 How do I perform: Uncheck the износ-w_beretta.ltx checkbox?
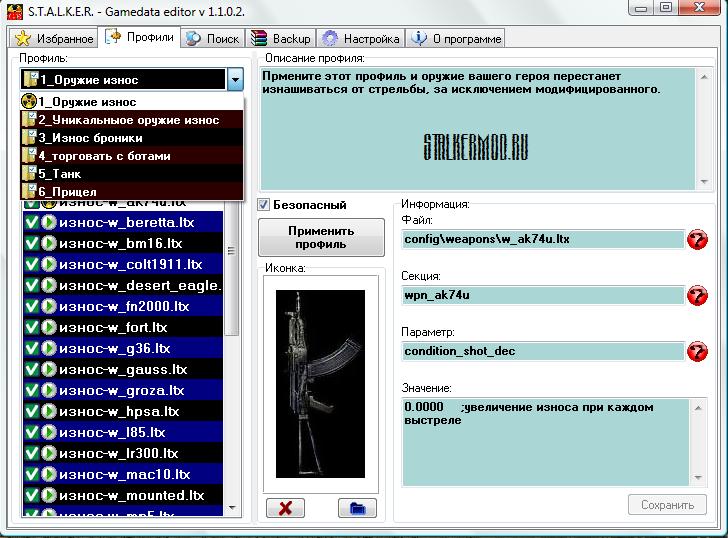[x=32, y=222]
